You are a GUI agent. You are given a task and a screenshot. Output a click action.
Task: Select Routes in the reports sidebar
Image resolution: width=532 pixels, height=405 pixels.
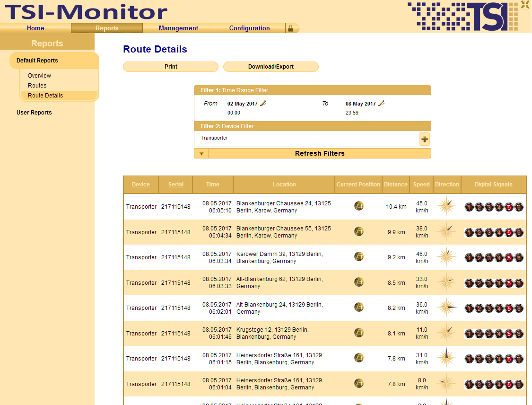[x=37, y=86]
